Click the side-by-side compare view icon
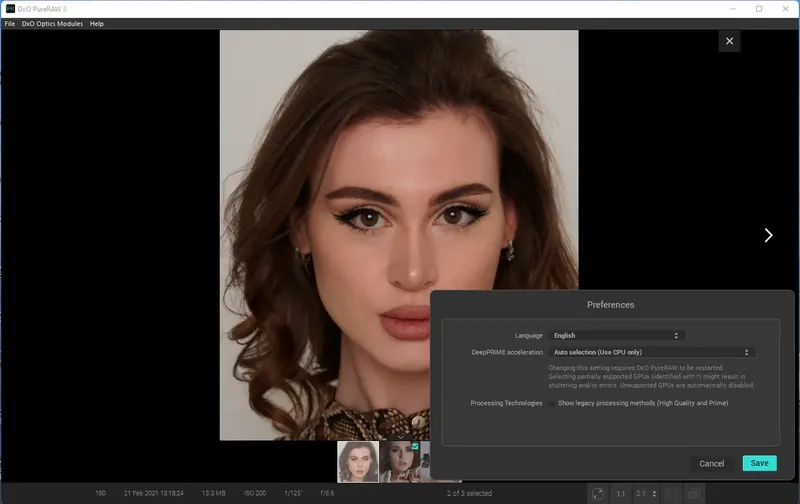 coord(693,493)
